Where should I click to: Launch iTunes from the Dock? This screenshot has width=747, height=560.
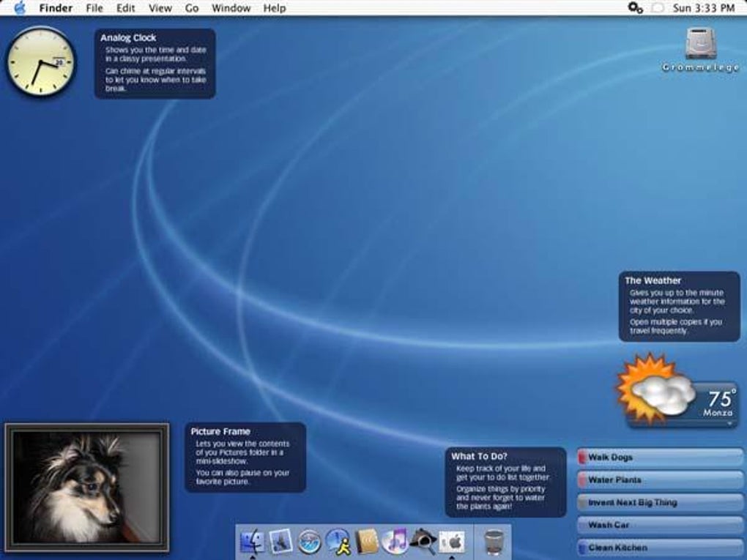pos(395,542)
